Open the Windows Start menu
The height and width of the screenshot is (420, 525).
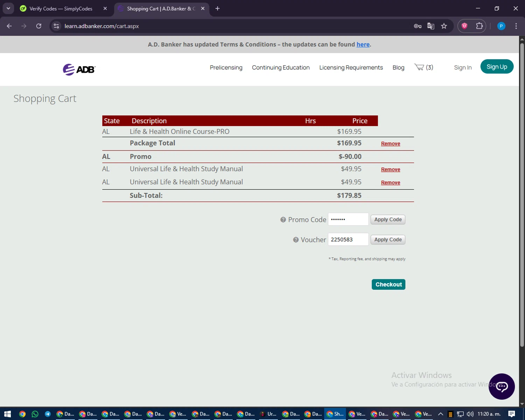7,414
